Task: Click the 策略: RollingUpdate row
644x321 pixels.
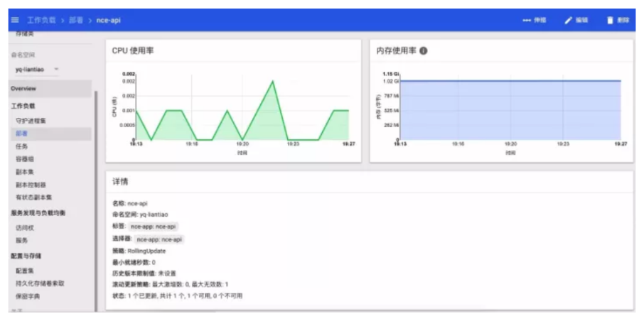Action: coord(139,251)
